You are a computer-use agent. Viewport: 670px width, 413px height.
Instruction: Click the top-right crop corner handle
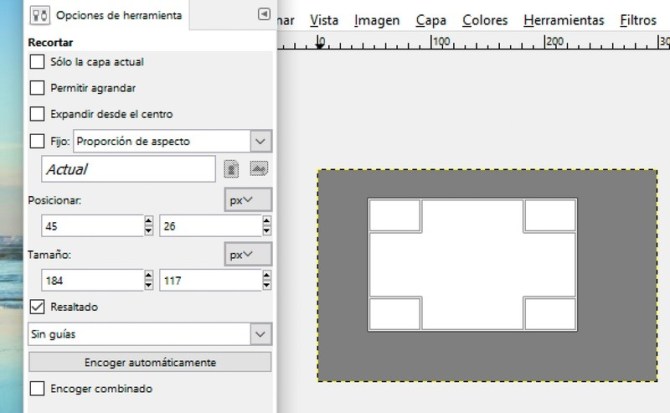coord(550,215)
